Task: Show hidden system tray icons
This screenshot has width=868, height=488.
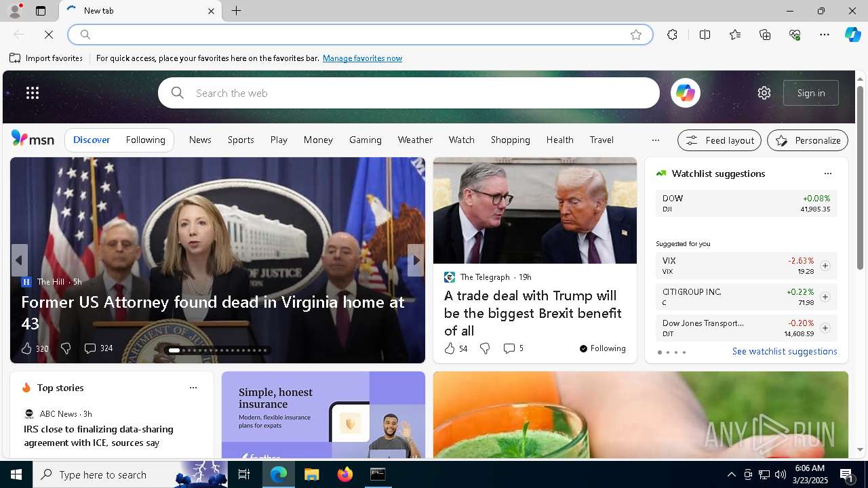Action: (x=731, y=474)
